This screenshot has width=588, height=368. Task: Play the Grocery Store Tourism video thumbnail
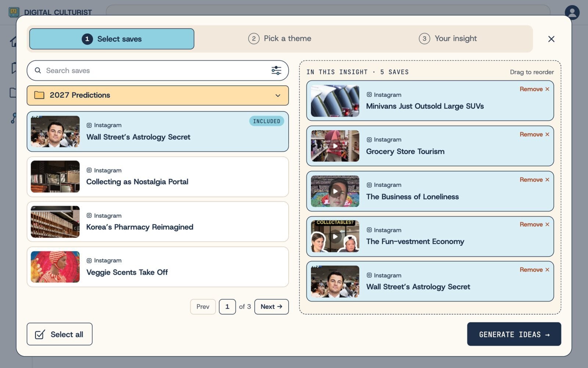pos(335,146)
